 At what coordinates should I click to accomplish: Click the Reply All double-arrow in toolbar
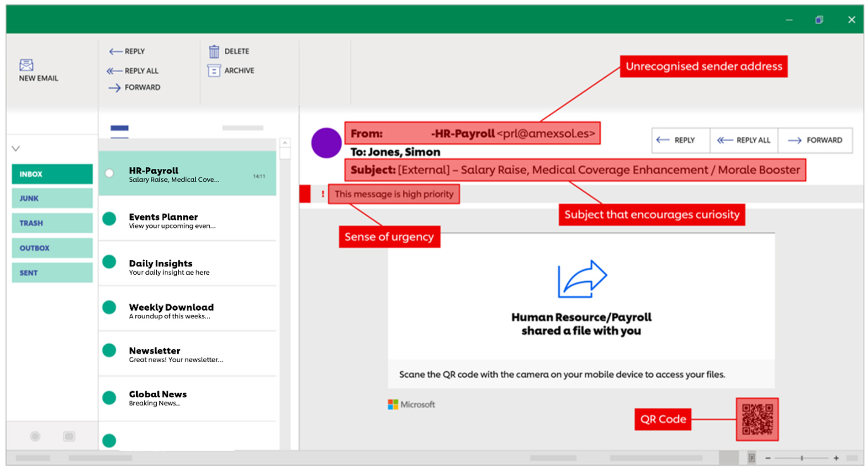(x=114, y=71)
